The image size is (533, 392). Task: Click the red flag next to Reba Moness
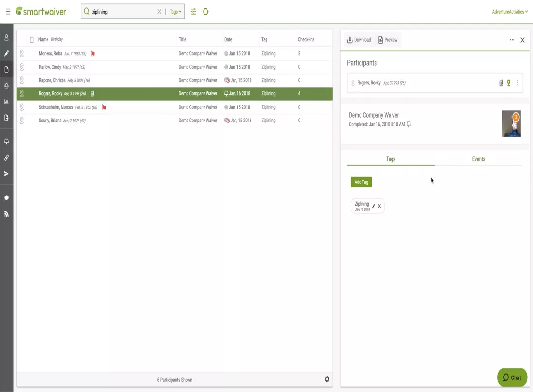coord(93,54)
